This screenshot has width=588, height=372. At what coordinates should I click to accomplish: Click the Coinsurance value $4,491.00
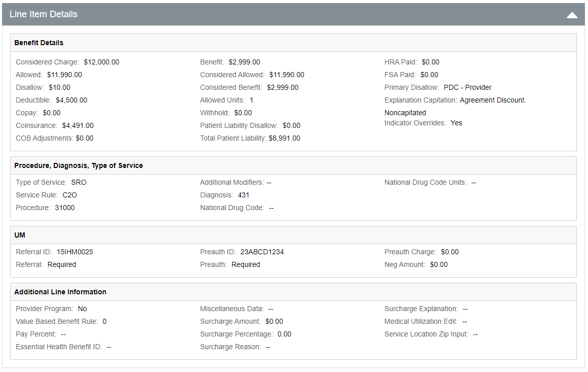[x=78, y=125]
